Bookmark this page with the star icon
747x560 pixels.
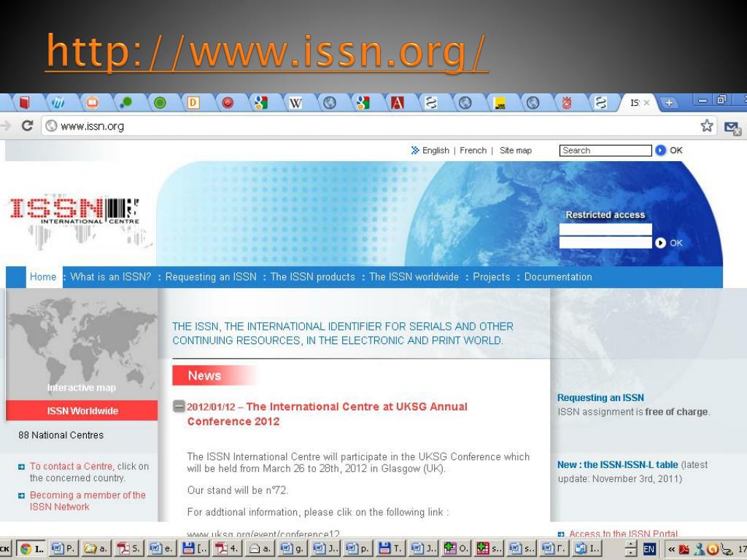pos(707,125)
